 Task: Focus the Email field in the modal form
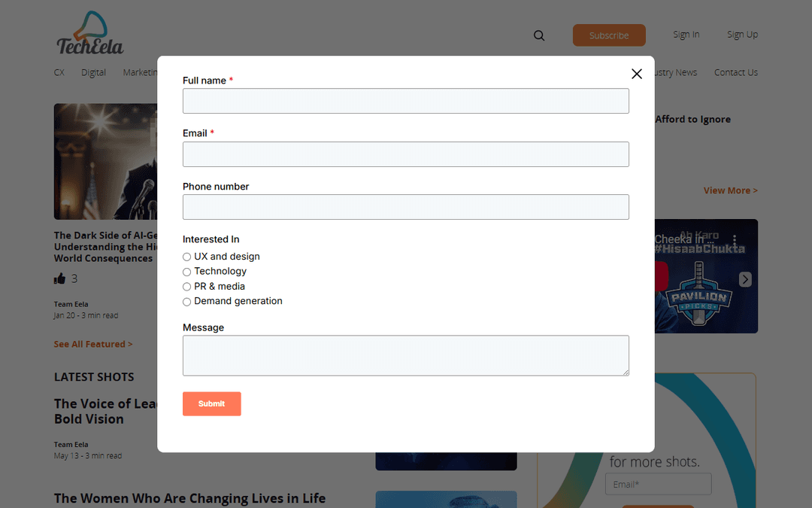(405, 154)
